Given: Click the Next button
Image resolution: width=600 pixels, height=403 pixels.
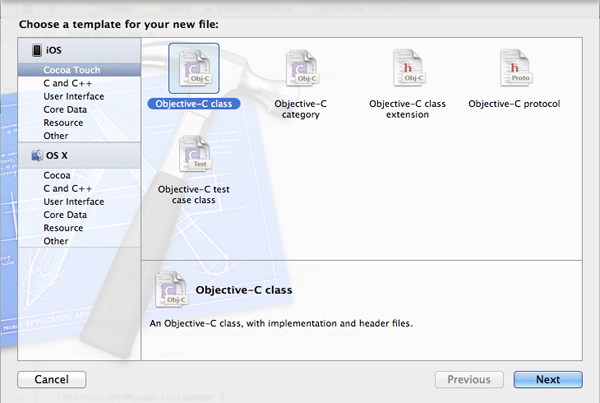Looking at the screenshot, I should point(548,379).
